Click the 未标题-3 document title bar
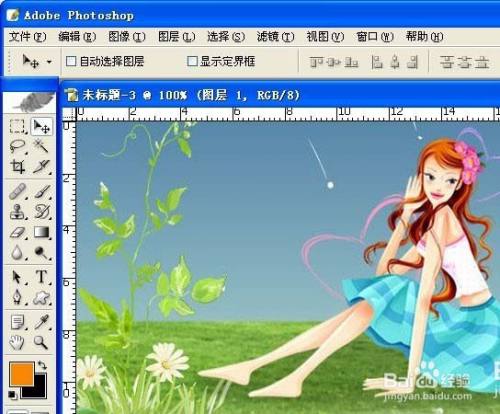The height and width of the screenshot is (414, 500). (x=282, y=95)
